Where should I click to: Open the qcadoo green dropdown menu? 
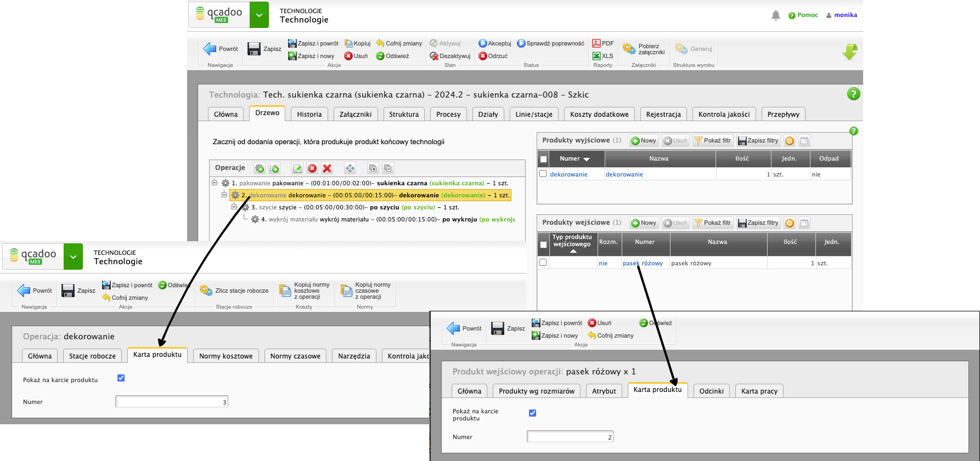tap(259, 15)
